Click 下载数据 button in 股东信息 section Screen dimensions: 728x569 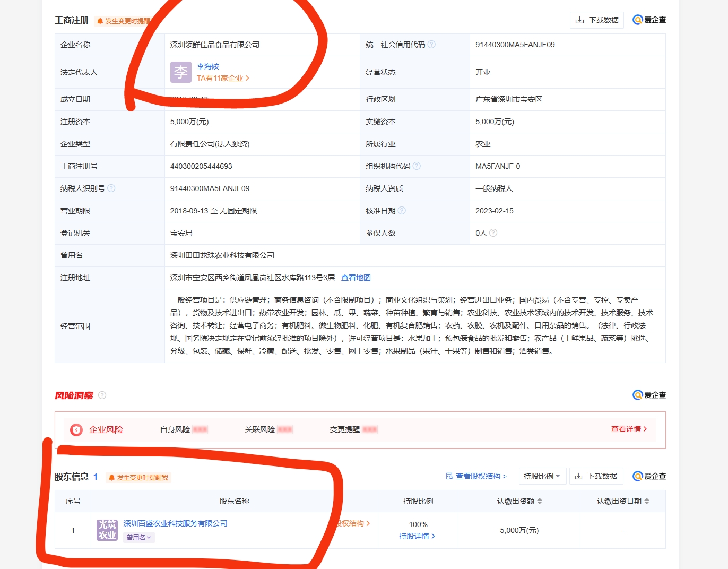tap(596, 476)
